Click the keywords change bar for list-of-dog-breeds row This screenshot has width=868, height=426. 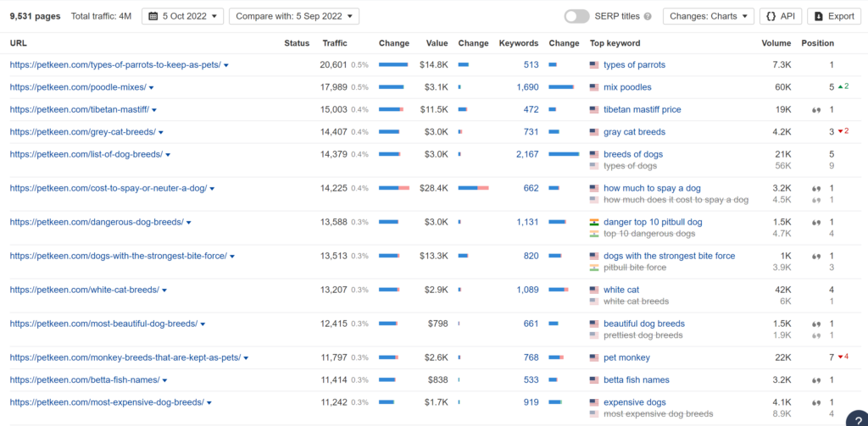[x=564, y=154]
